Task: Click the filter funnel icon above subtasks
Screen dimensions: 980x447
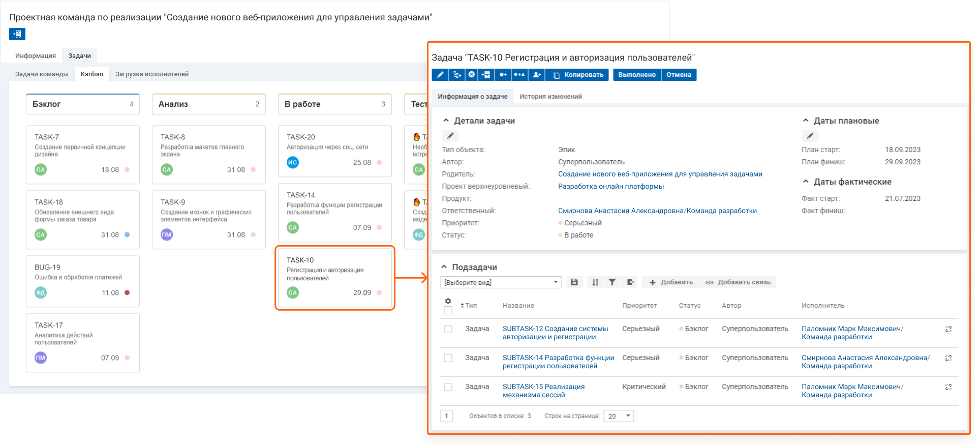Action: pos(612,282)
